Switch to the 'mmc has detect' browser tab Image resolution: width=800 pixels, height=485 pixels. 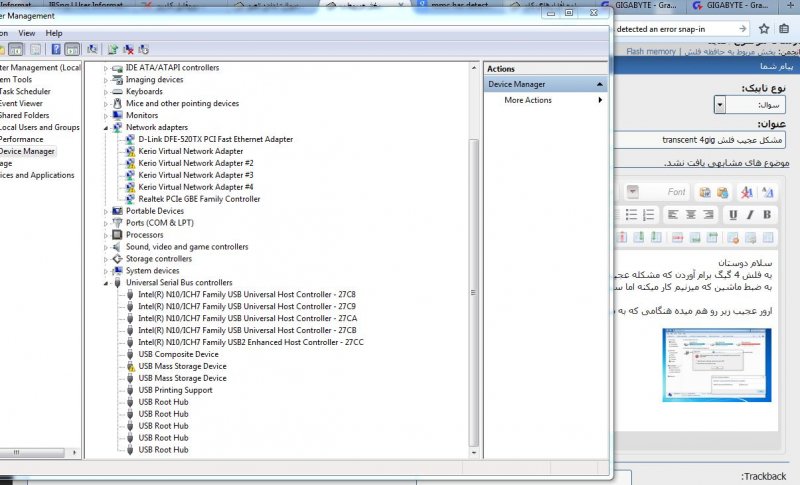pos(459,5)
